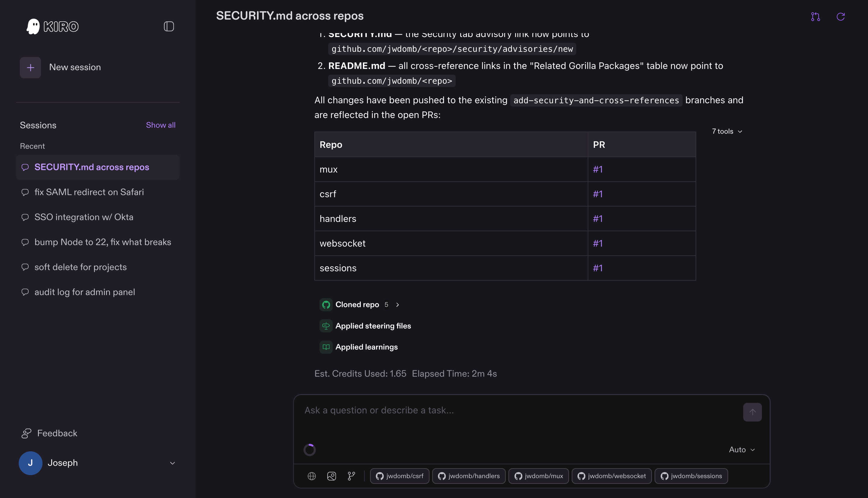This screenshot has width=868, height=498.
Task: Click the jwdomb/sessions repo chip
Action: 691,476
